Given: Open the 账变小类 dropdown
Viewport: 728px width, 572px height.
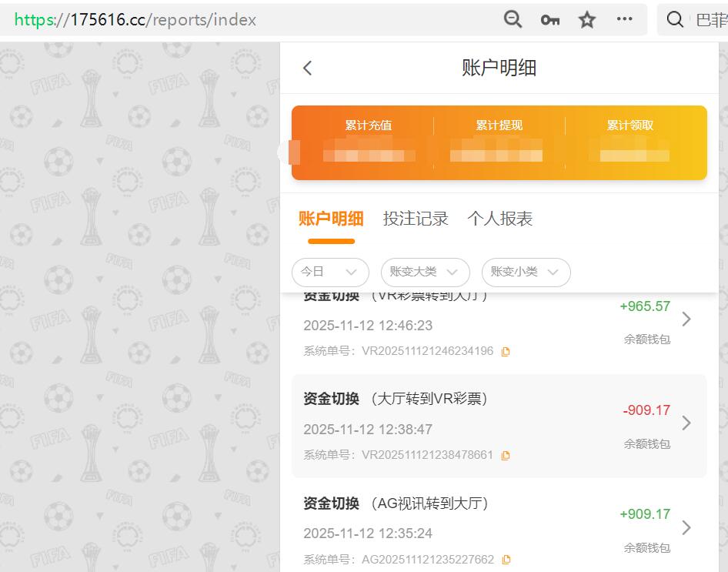Looking at the screenshot, I should (526, 273).
